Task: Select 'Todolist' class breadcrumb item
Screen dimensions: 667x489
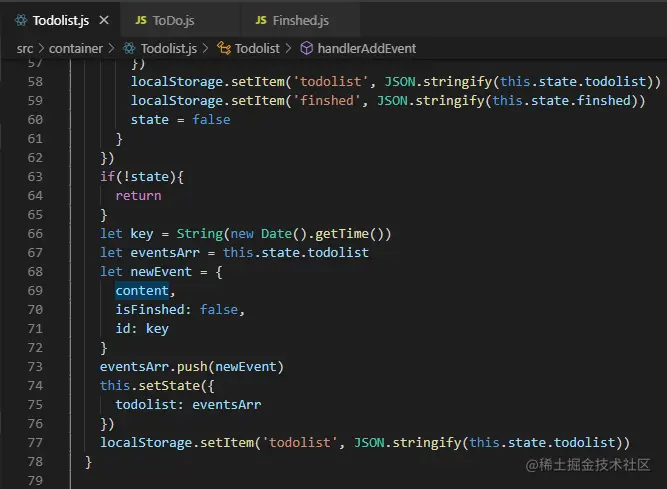Action: point(257,48)
